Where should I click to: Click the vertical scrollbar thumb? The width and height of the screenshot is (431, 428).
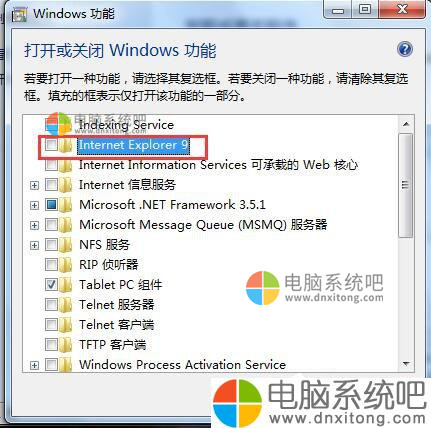tap(406, 185)
